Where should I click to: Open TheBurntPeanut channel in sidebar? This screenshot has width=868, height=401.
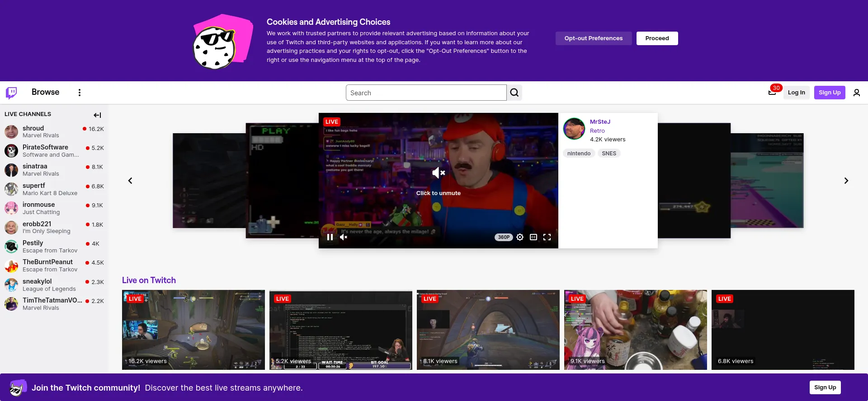(x=54, y=266)
